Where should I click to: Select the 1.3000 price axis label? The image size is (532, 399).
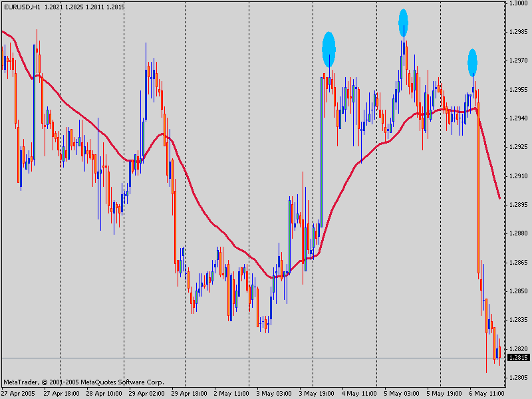click(519, 3)
